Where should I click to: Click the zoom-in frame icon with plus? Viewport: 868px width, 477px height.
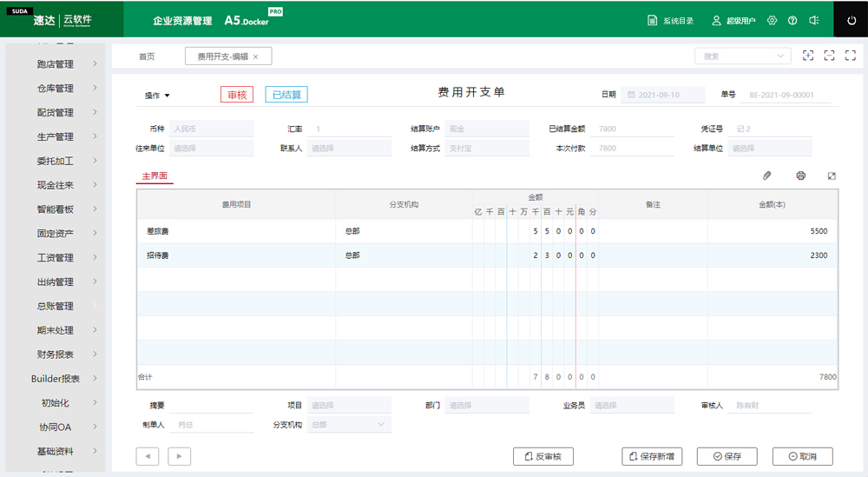[808, 56]
